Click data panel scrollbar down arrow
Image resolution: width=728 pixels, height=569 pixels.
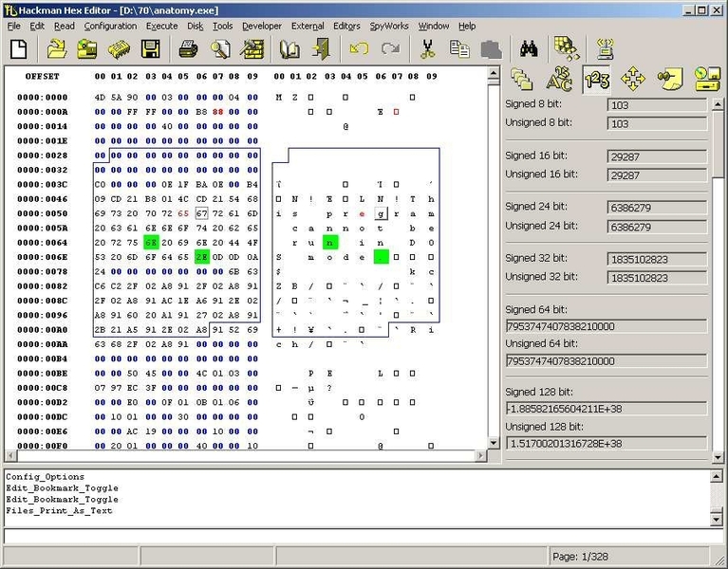tap(718, 457)
